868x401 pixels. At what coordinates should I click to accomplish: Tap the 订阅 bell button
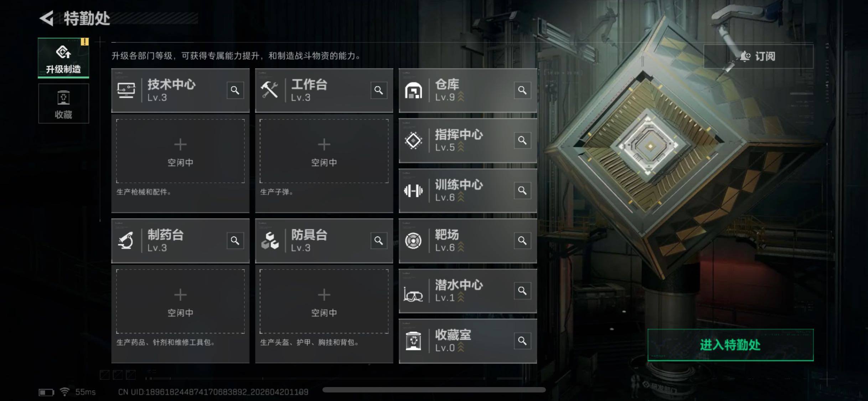759,56
